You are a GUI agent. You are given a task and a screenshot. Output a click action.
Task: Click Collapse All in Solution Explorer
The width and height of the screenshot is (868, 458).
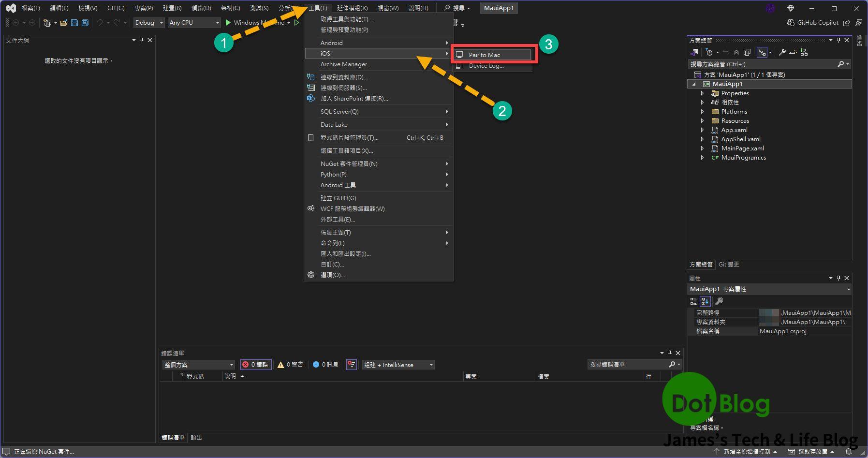(x=736, y=52)
